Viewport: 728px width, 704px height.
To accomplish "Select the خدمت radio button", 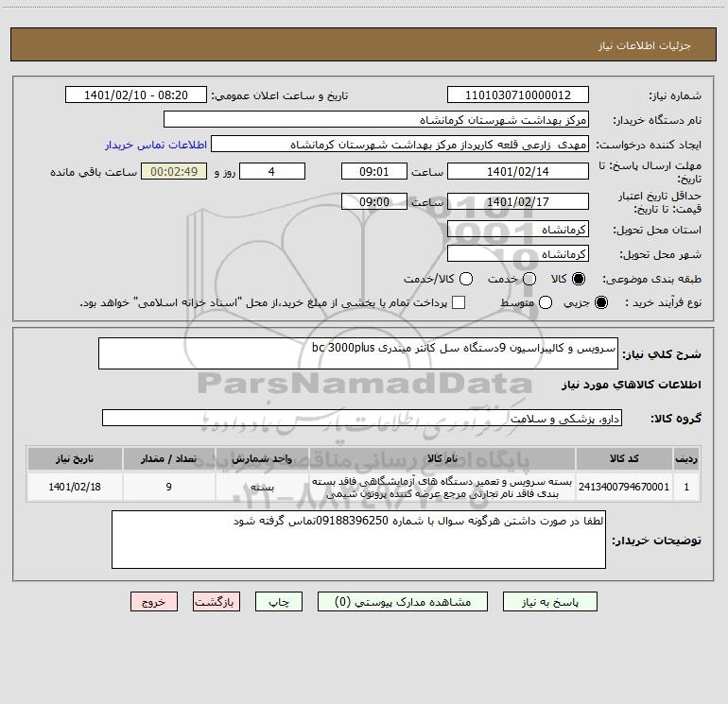I will pos(529,279).
